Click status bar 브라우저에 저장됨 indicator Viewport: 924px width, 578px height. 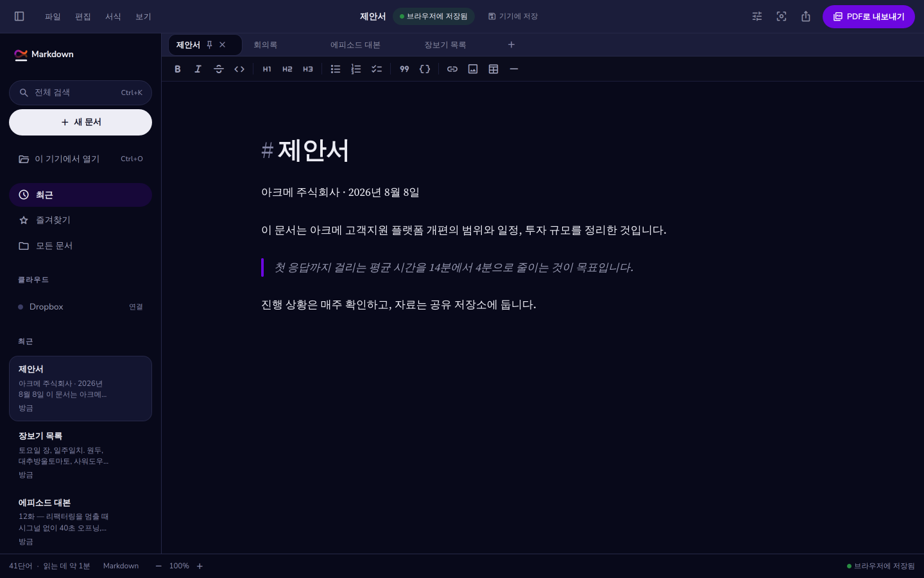pos(881,566)
